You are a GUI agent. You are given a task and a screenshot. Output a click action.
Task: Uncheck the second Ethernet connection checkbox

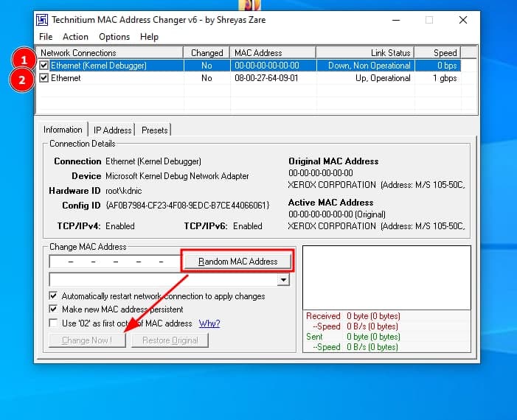coord(44,78)
